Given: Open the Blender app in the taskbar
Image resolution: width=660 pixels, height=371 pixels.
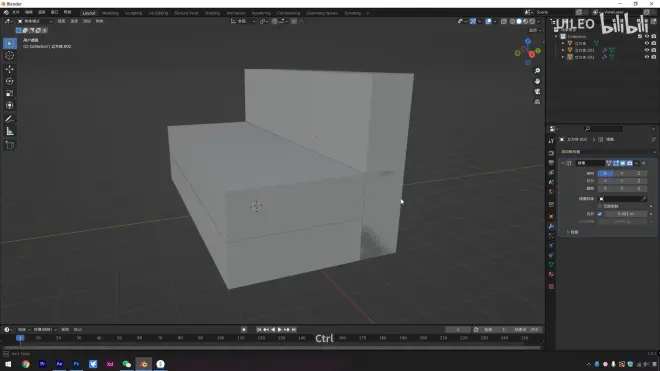Looking at the screenshot, I should click(x=144, y=364).
